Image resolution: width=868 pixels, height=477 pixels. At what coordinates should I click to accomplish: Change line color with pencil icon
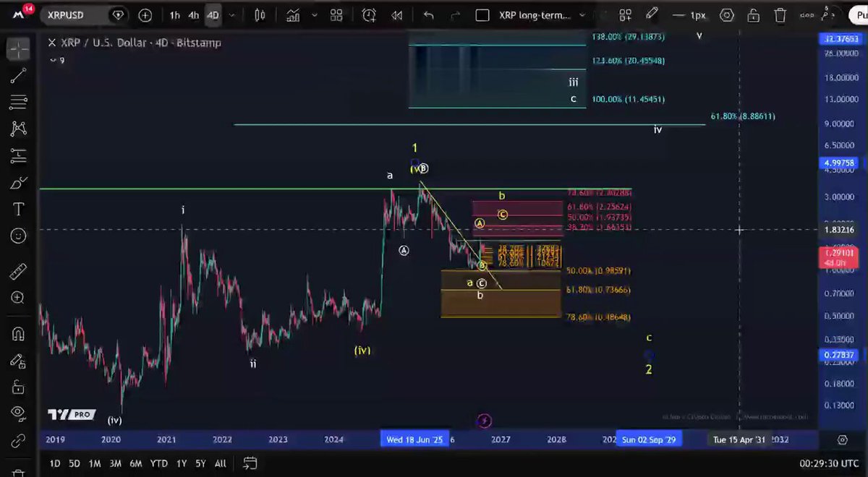(652, 14)
